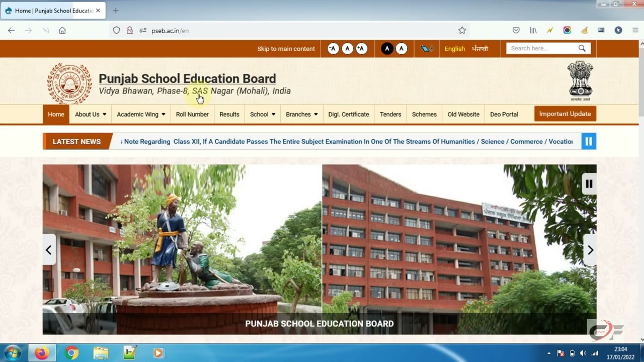This screenshot has width=644, height=362.
Task: Click the PSEB board logo
Action: pos(69,84)
